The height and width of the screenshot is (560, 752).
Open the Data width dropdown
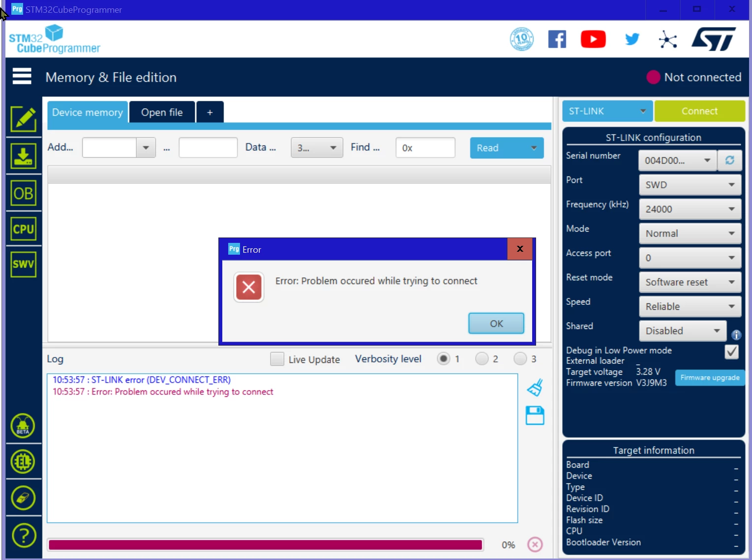click(x=317, y=147)
